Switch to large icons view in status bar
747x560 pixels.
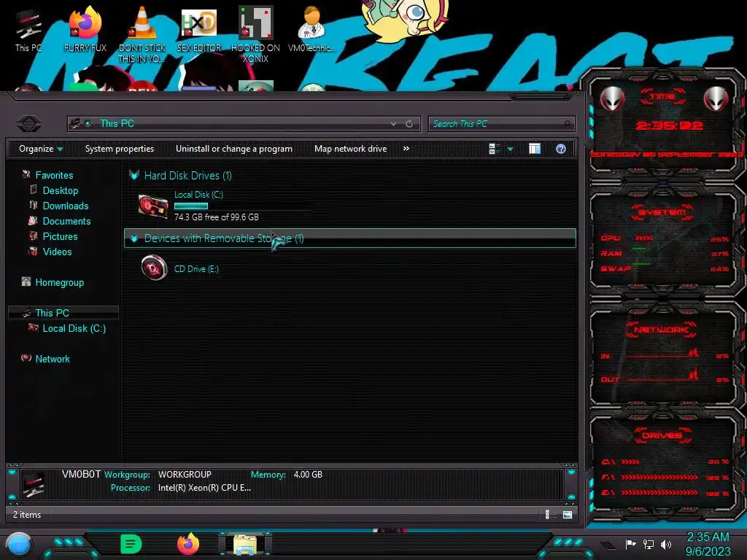click(x=568, y=514)
